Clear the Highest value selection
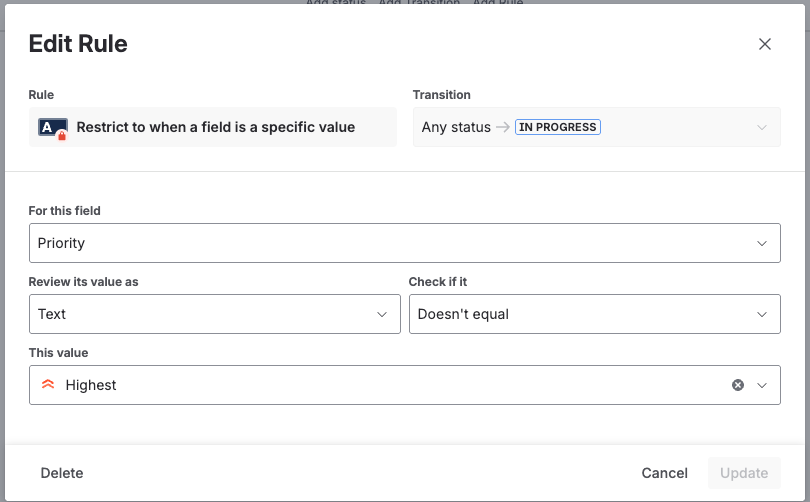 (x=738, y=385)
